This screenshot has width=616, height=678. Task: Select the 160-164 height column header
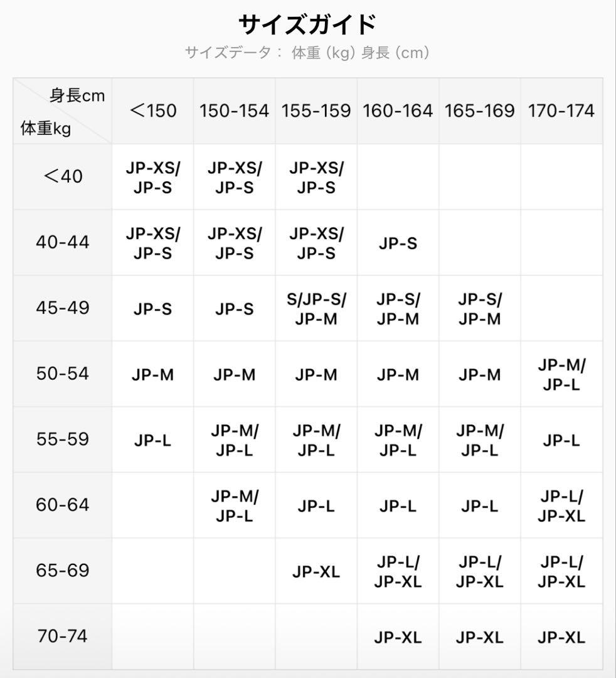[398, 110]
